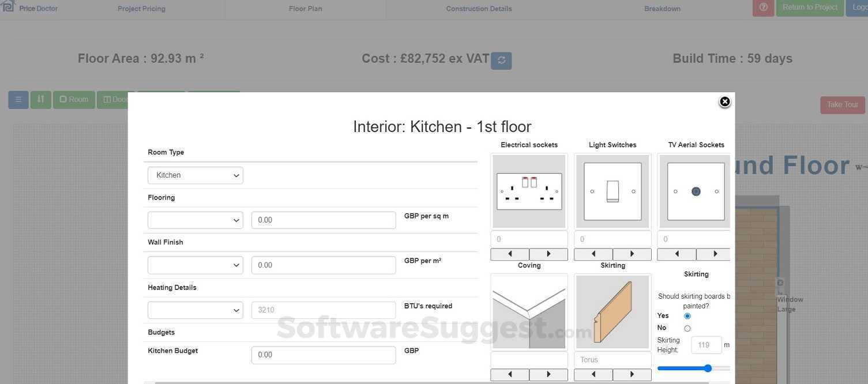Refresh the cost estimate
868x384 pixels.
click(501, 59)
